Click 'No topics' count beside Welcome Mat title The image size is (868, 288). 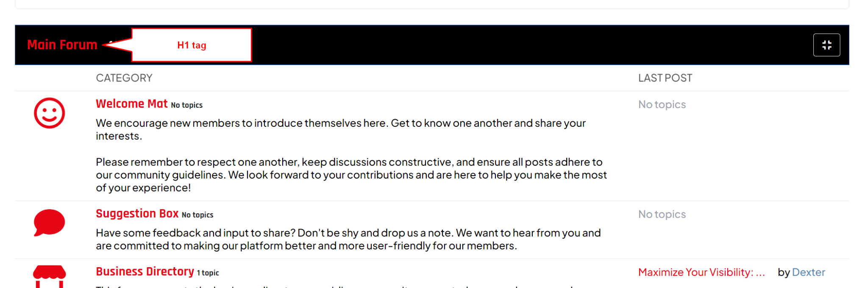coord(187,105)
